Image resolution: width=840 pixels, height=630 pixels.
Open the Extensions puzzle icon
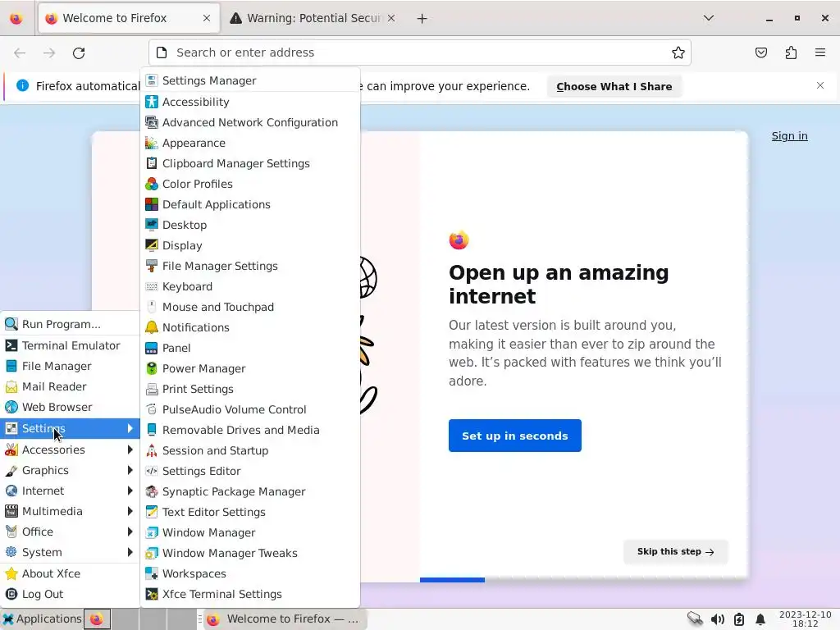(x=791, y=52)
